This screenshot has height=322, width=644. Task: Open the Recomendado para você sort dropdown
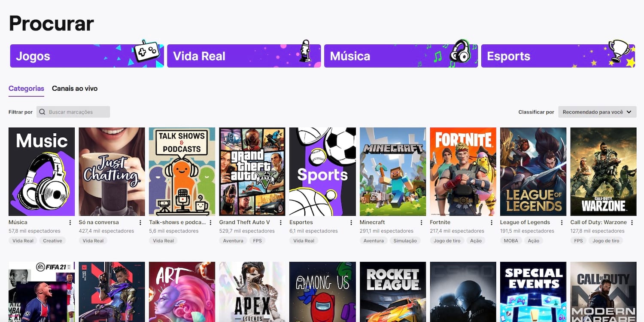(597, 112)
